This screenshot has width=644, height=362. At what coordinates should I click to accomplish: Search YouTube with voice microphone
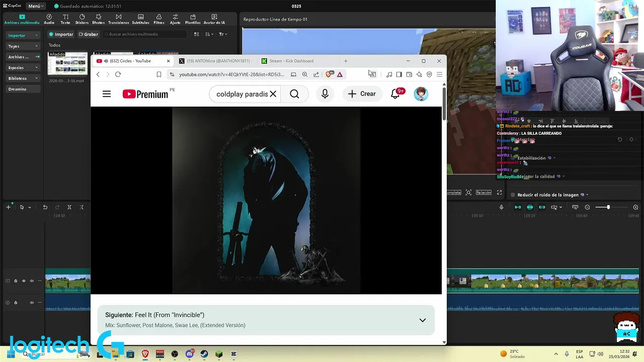(x=325, y=94)
